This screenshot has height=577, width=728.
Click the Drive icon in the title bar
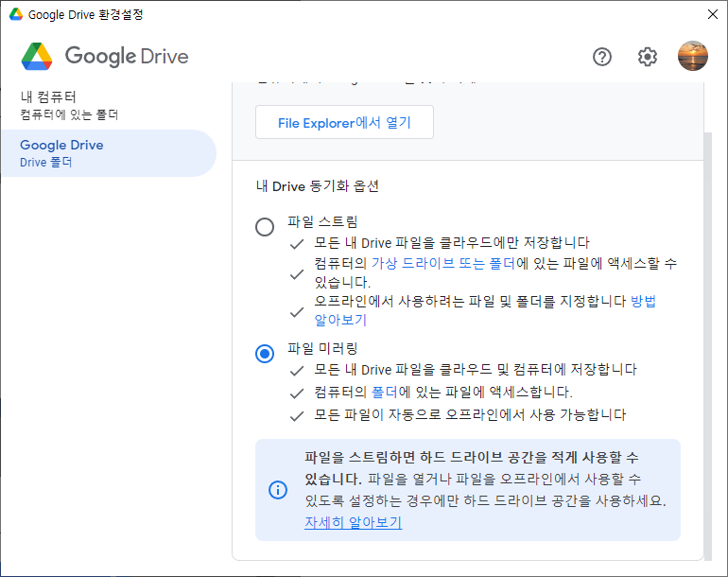pos(16,14)
